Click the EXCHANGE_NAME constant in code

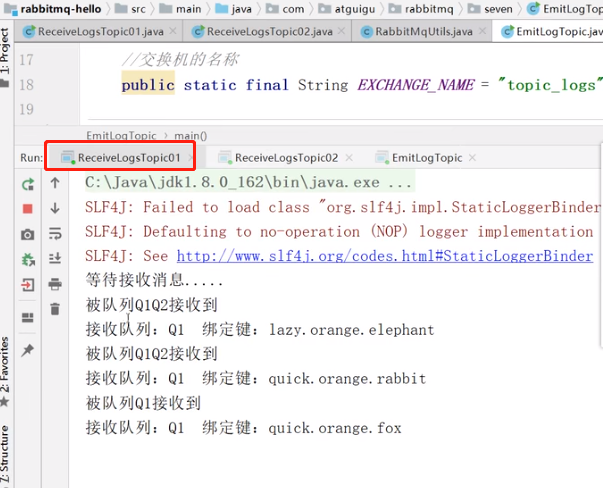click(x=416, y=85)
